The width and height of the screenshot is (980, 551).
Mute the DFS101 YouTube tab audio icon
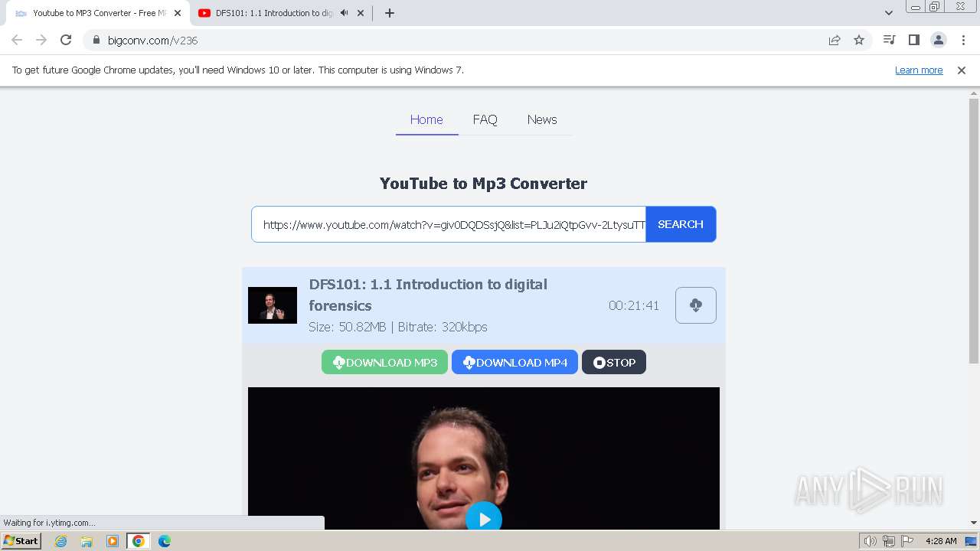pyautogui.click(x=344, y=13)
